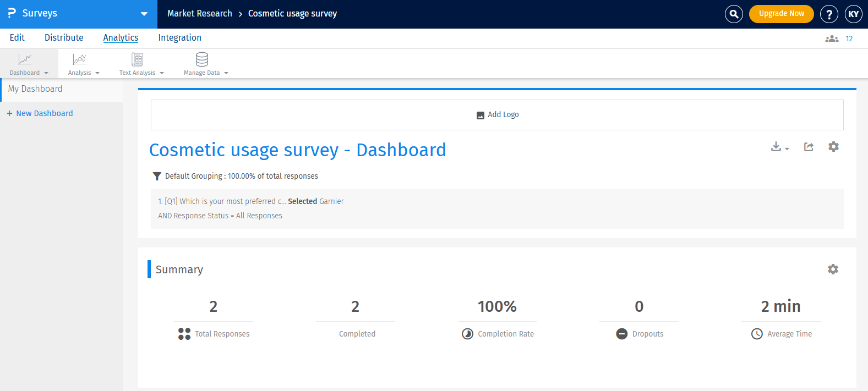The width and height of the screenshot is (868, 391).
Task: Click the Analysis chart icon
Action: (x=80, y=59)
